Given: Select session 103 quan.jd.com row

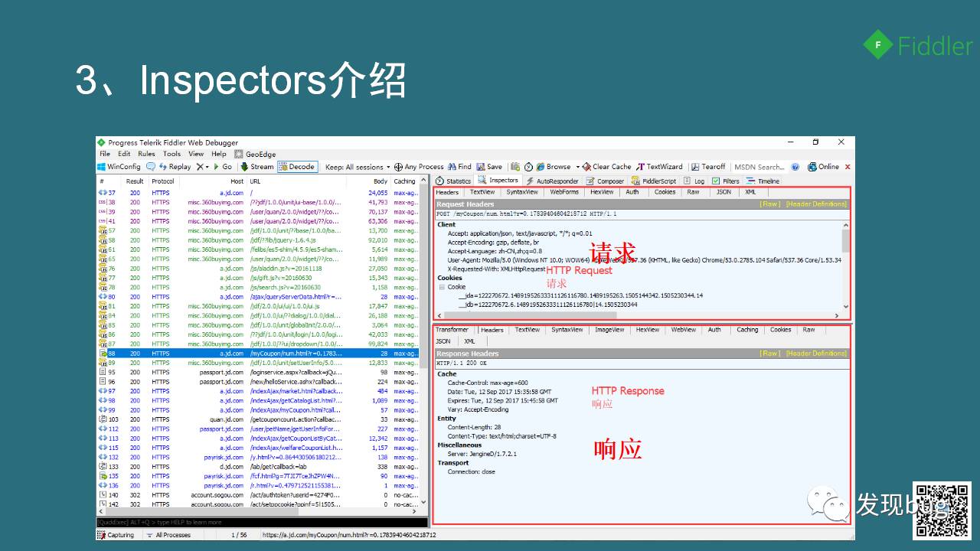Looking at the screenshot, I should coord(257,419).
